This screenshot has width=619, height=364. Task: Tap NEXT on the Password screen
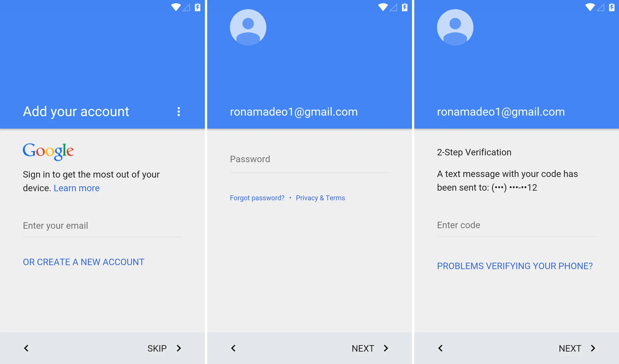363,348
